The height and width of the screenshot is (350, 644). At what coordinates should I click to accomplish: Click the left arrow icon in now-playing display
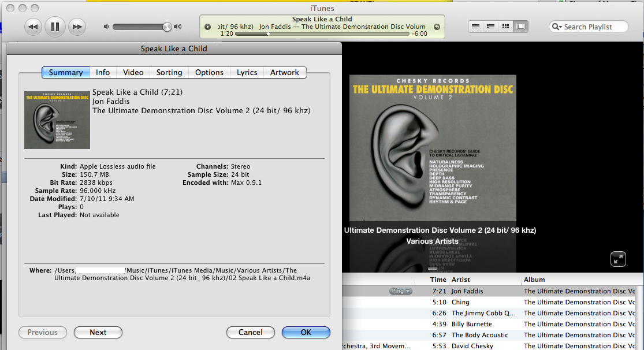(x=208, y=27)
